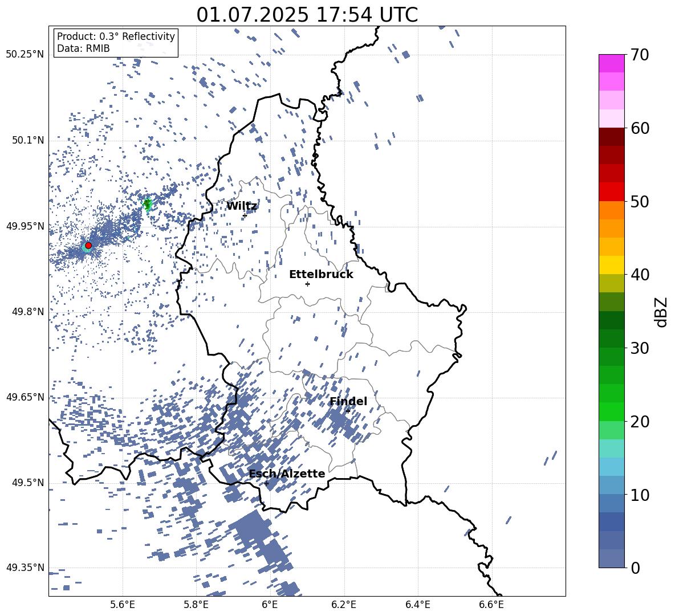Click the 40 tick label on colorbar

pos(640,275)
